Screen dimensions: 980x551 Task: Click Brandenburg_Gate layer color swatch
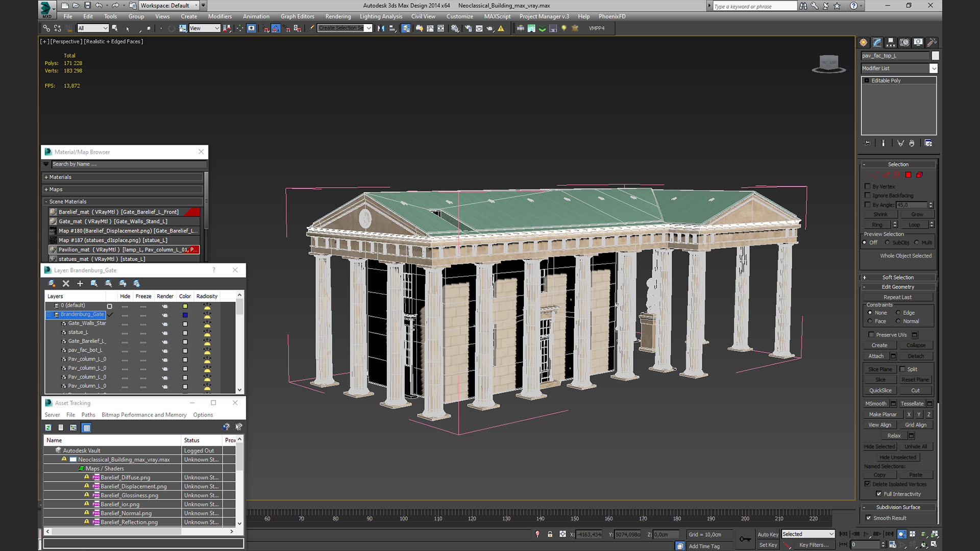click(x=185, y=315)
